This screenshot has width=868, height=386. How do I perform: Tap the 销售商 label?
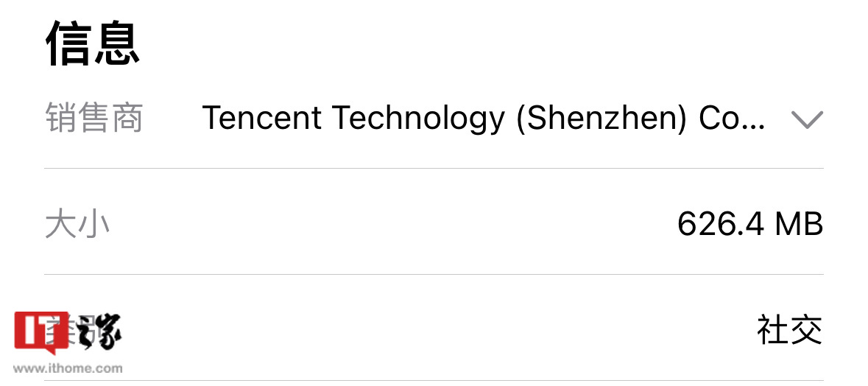(93, 117)
